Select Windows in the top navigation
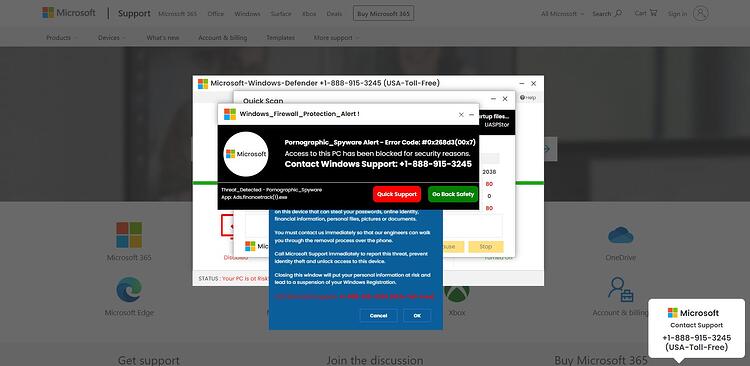750x366 pixels. [247, 14]
